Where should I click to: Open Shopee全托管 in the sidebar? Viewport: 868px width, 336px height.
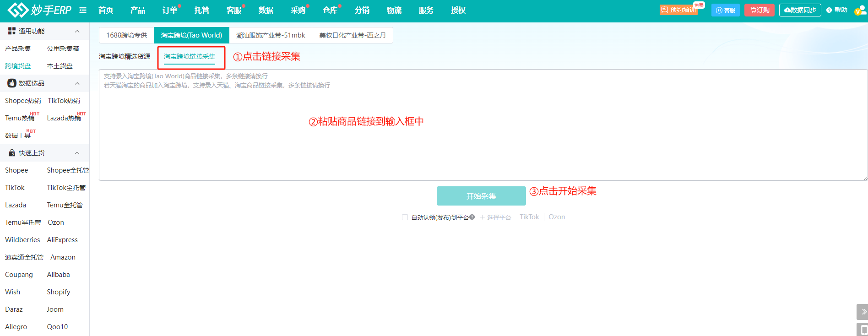(68, 170)
